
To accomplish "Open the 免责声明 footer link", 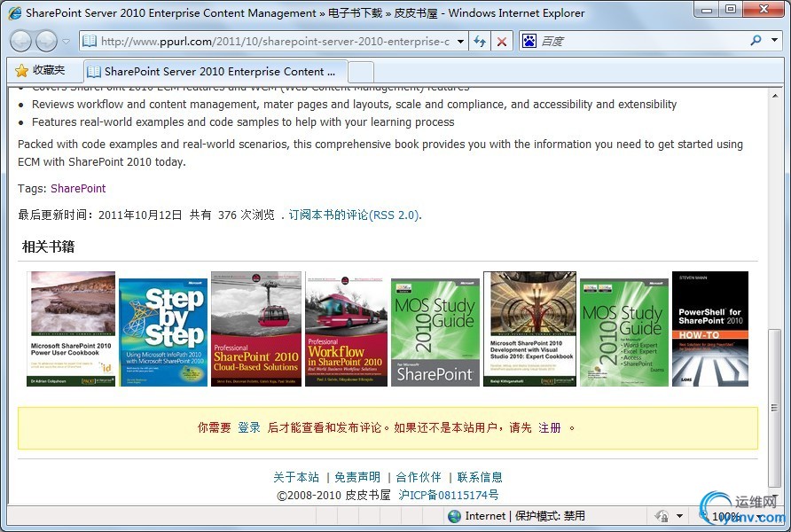I will coord(357,477).
